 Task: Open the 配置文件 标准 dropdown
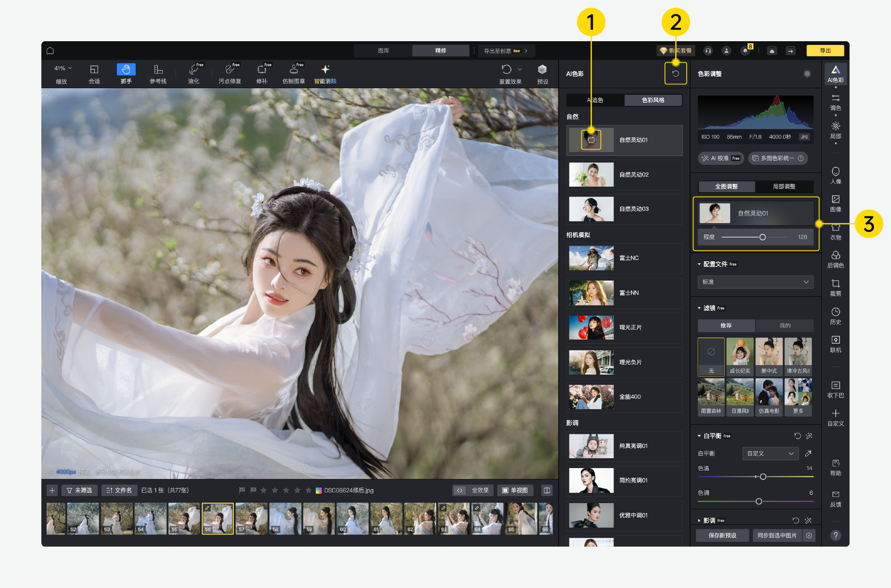pyautogui.click(x=755, y=282)
